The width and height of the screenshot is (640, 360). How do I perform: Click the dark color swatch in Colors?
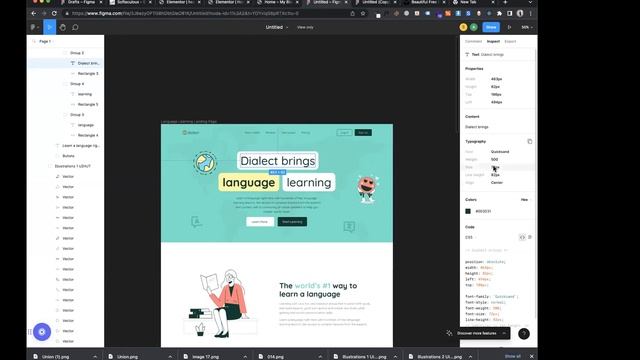[468, 211]
